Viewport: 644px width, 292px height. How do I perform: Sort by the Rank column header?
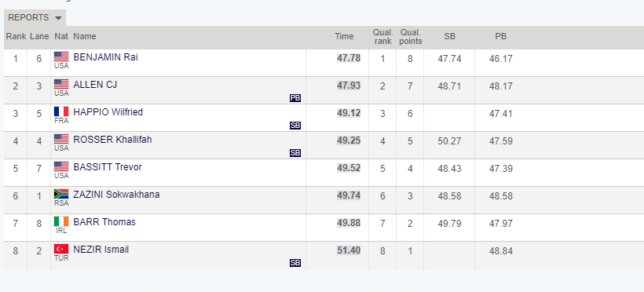coord(16,36)
